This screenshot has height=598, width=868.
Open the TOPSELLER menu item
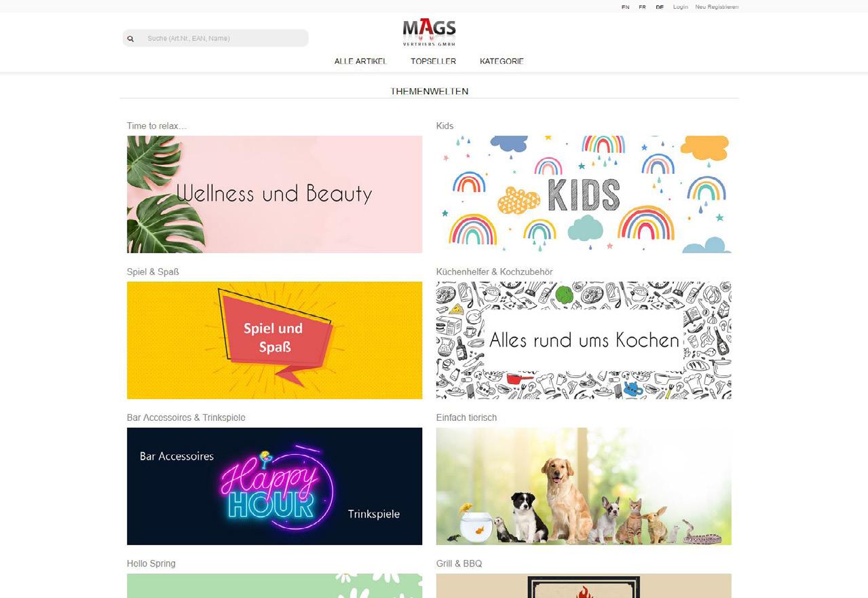[x=433, y=61]
